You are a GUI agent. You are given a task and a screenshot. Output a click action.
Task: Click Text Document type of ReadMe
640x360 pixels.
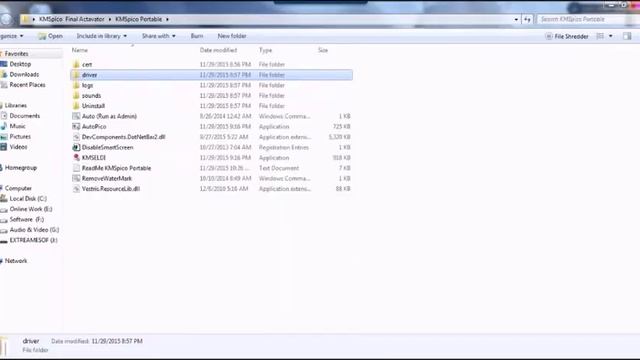click(x=279, y=168)
